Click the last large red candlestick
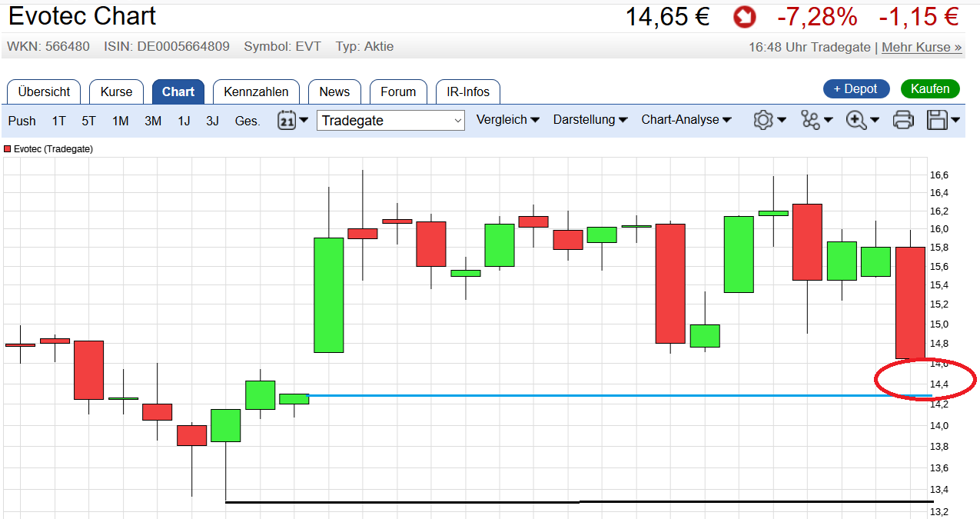The height and width of the screenshot is (519, 980). pos(910,303)
